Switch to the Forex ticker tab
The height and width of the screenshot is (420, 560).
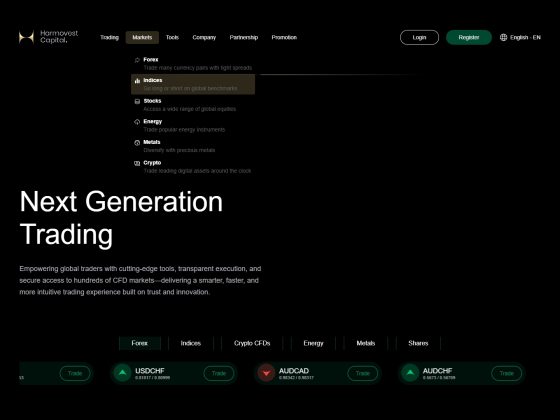(x=140, y=343)
